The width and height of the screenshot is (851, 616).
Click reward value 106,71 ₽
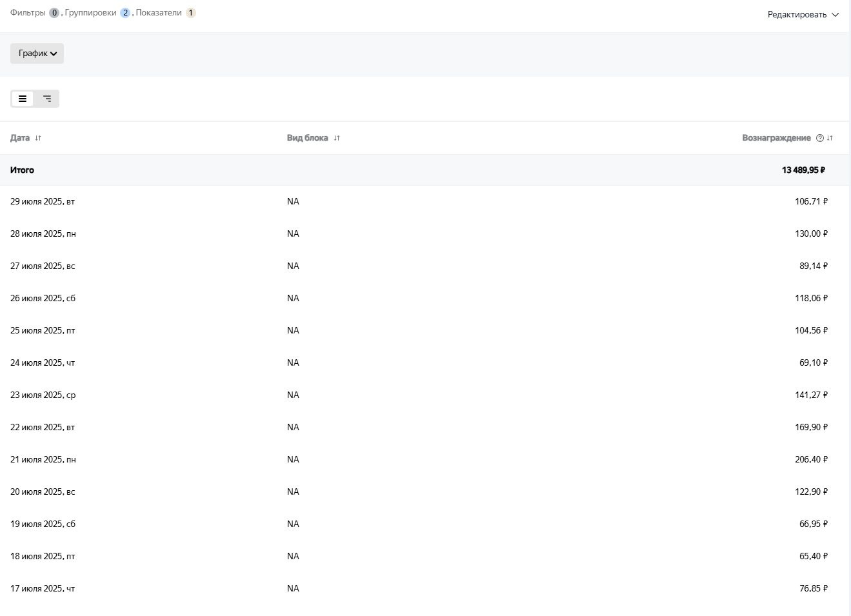click(x=811, y=201)
